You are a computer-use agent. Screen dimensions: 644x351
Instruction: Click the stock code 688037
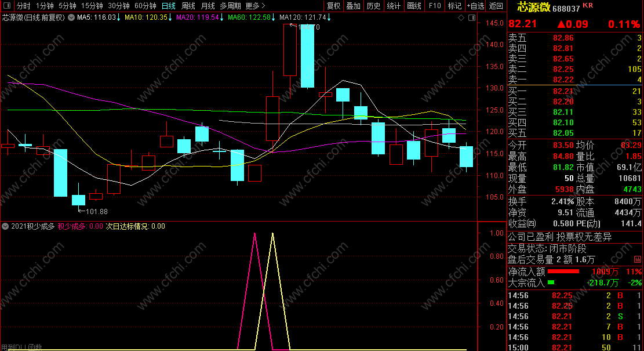point(566,8)
